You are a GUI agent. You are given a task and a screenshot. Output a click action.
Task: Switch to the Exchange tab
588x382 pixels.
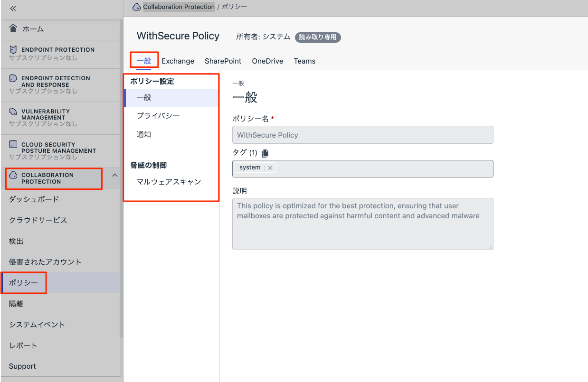click(x=178, y=61)
